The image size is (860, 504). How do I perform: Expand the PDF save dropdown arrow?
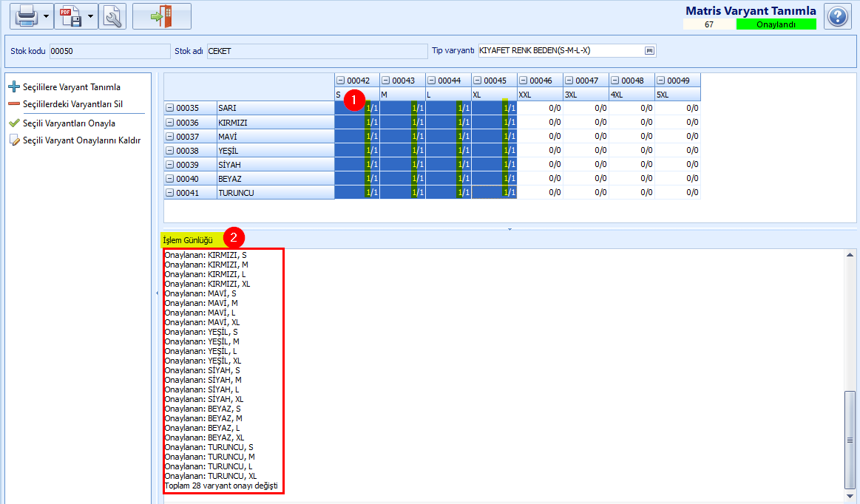point(90,16)
